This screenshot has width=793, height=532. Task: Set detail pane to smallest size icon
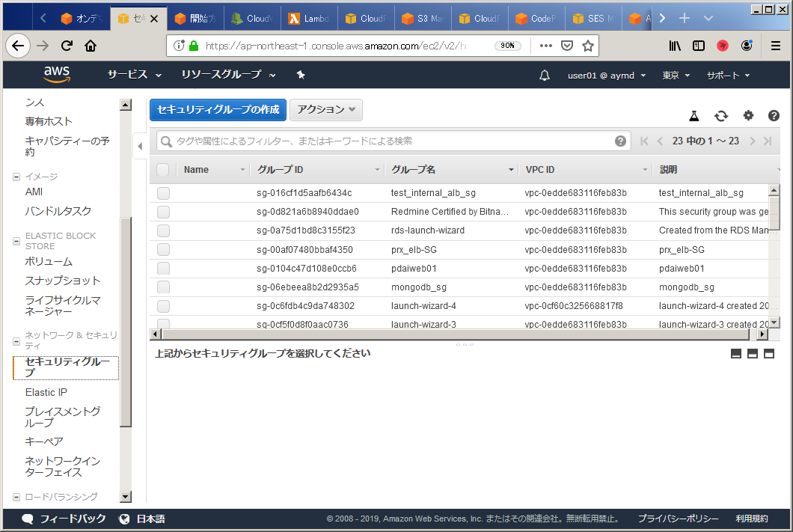(736, 353)
